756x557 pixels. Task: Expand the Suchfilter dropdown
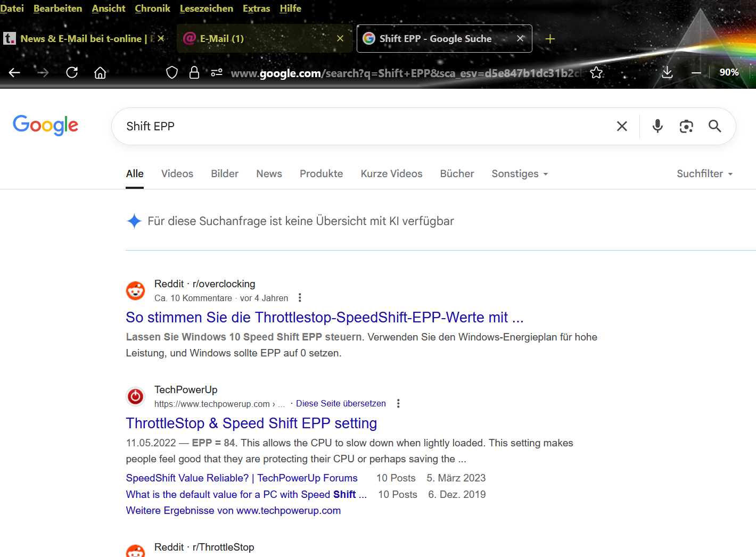[x=705, y=173]
